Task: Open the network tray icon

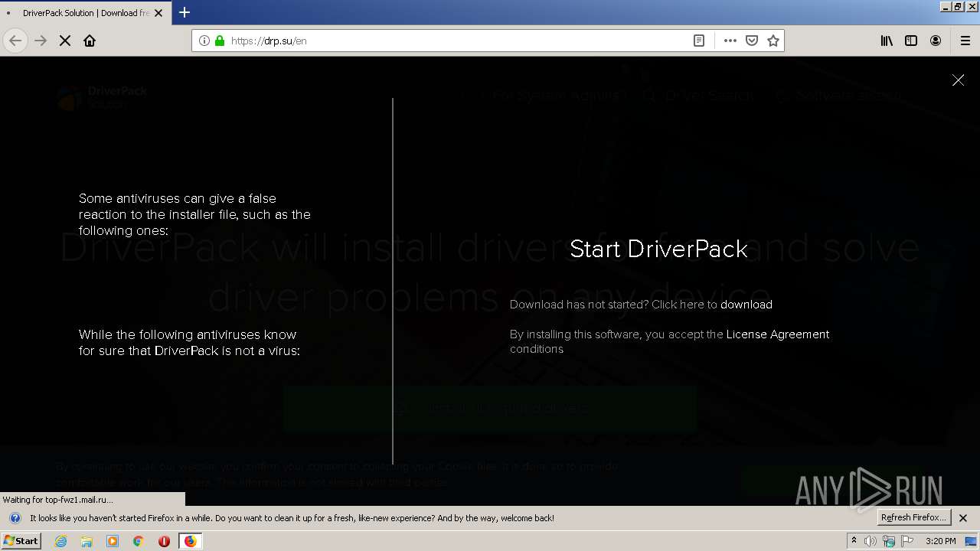Action: (889, 541)
